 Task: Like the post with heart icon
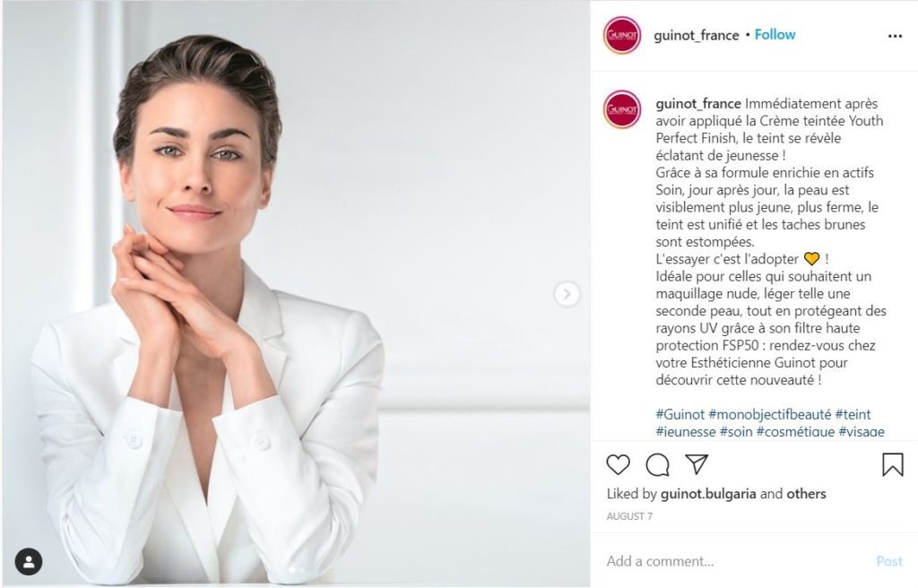pos(618,464)
